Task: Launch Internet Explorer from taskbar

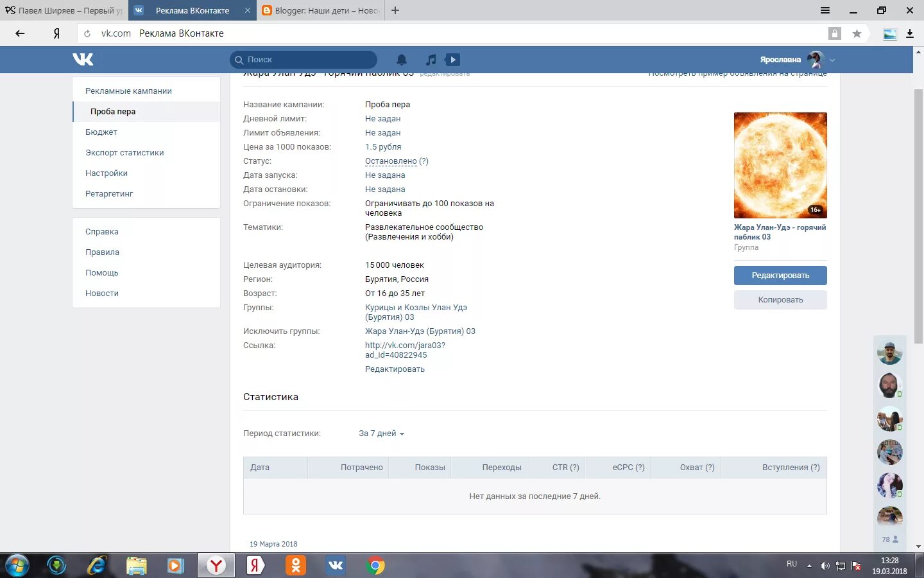Action: (x=97, y=566)
